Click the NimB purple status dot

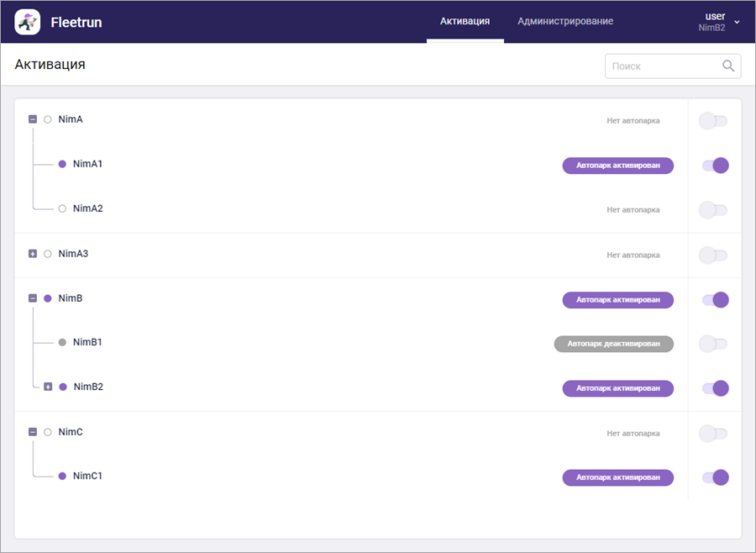[48, 298]
